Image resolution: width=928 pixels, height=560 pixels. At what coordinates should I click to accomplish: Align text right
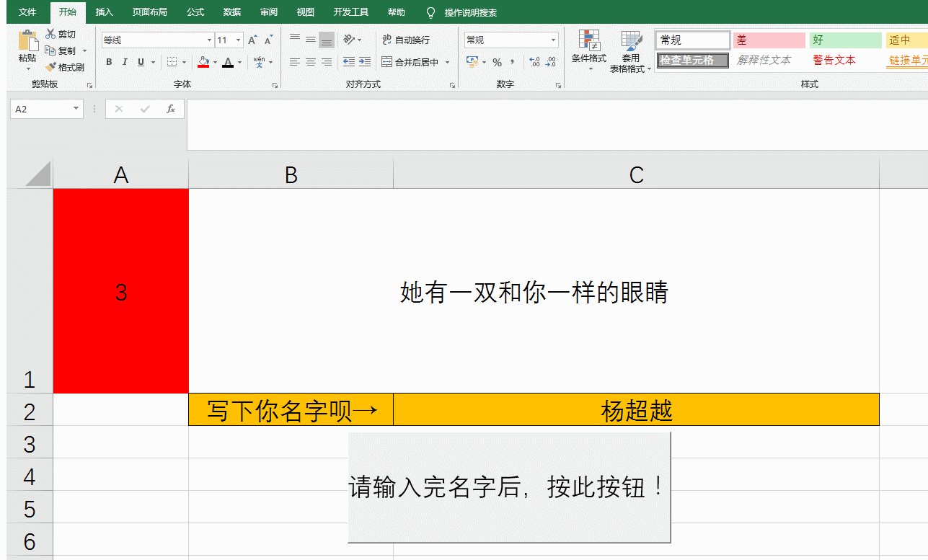point(326,62)
